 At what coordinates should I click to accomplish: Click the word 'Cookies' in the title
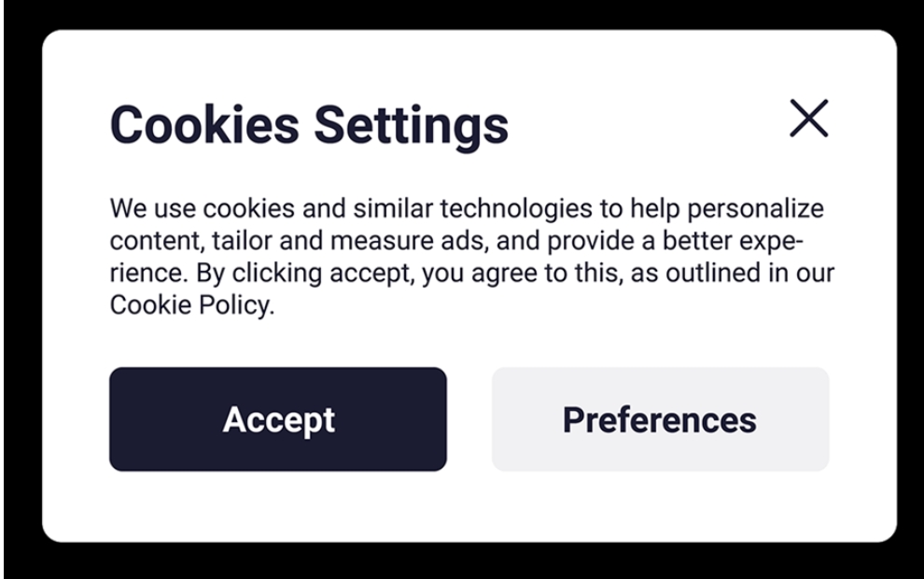tap(204, 124)
